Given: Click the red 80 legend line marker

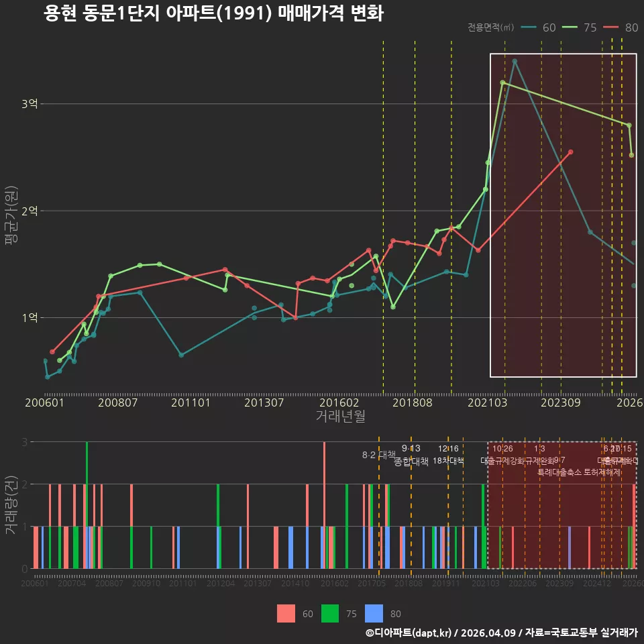Looking at the screenshot, I should (x=610, y=28).
